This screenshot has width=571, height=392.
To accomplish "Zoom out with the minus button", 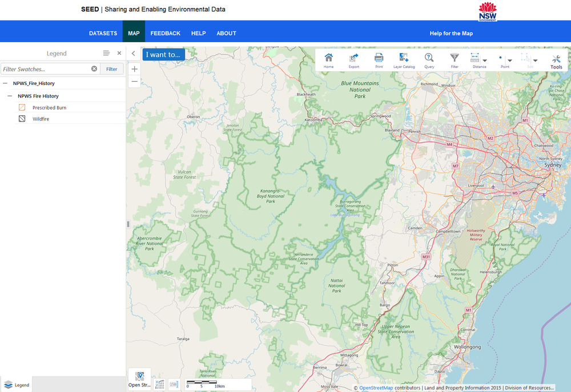I will point(134,82).
